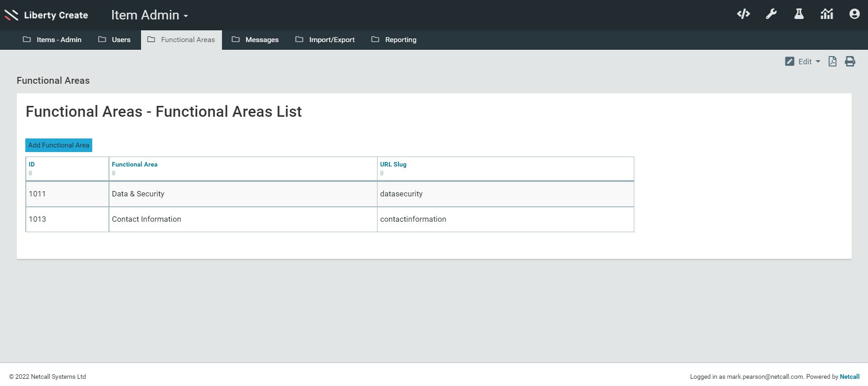Click the Liberty Create logo

click(46, 15)
